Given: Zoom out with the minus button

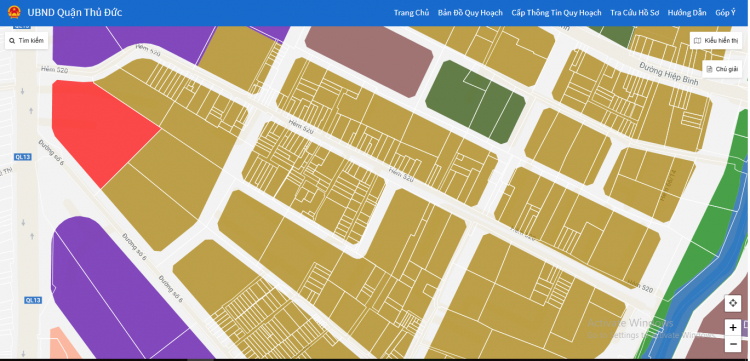Looking at the screenshot, I should coord(733,344).
